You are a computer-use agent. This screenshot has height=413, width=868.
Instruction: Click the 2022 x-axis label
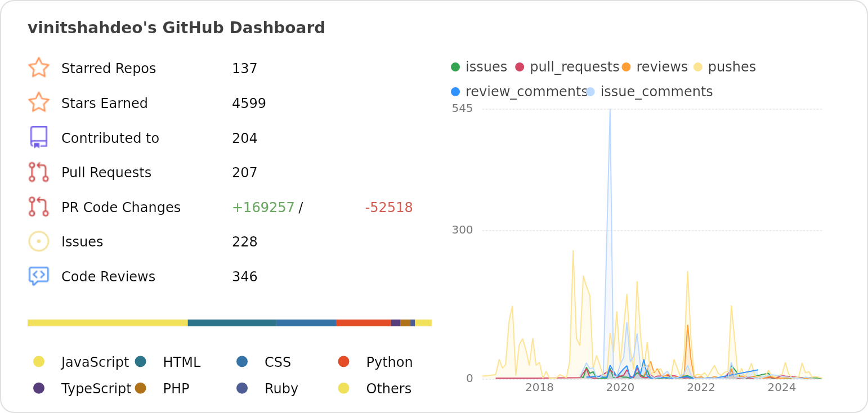point(701,387)
